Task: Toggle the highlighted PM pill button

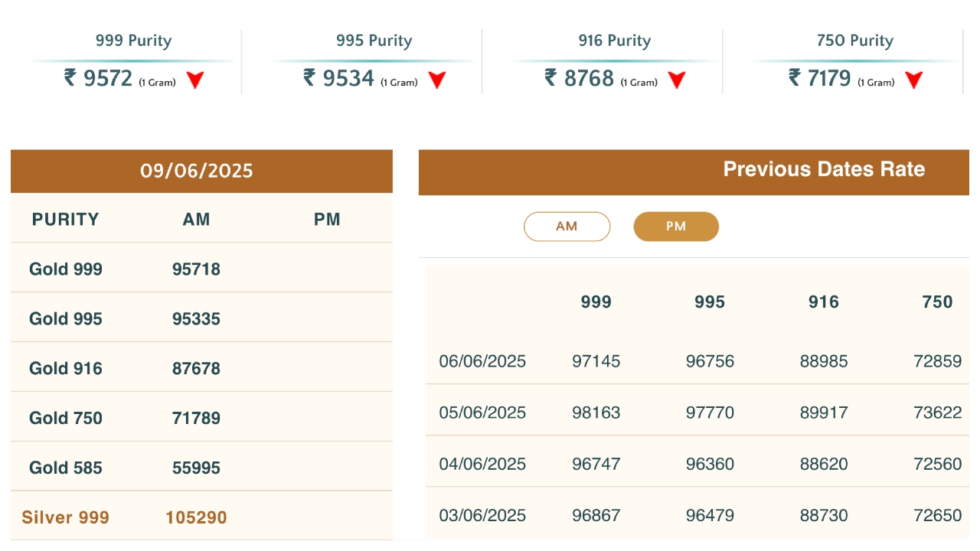Action: coord(676,226)
